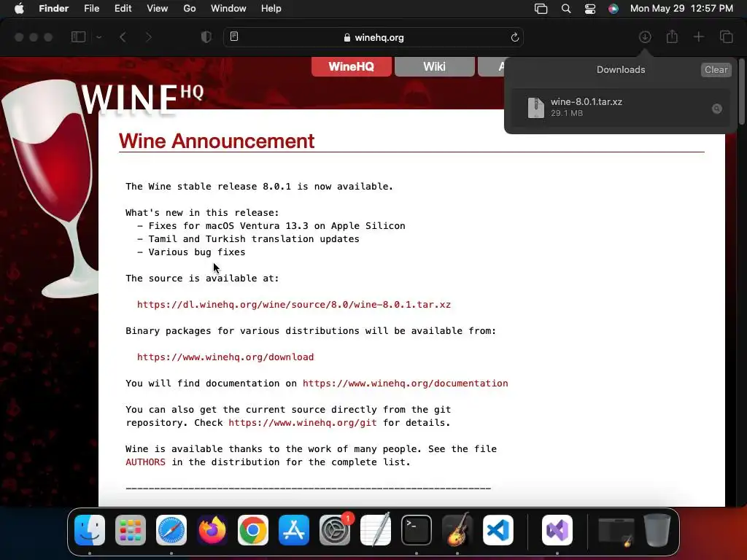
Task: Open the AUTHORS link
Action: [145, 462]
